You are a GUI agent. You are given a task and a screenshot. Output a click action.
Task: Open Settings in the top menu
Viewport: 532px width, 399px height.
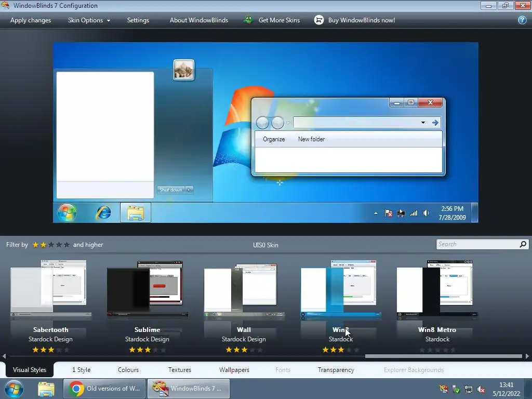coord(138,20)
